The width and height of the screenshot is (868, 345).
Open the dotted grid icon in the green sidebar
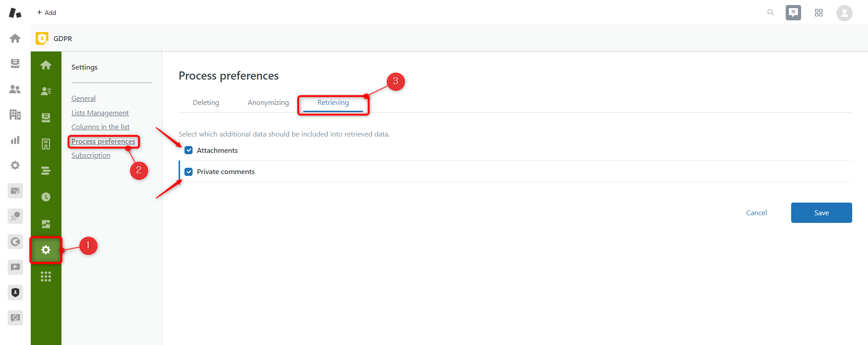click(46, 276)
